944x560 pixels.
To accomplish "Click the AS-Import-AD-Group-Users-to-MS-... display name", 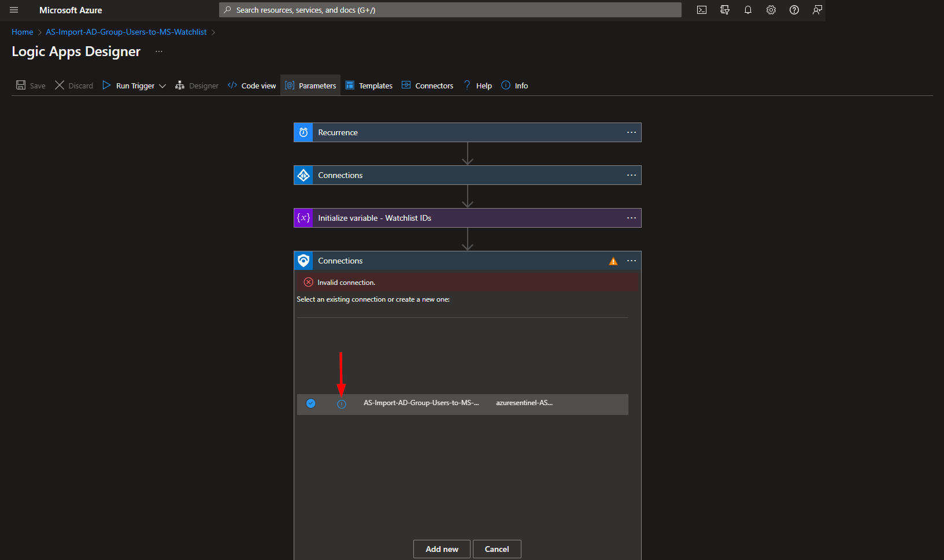I will pos(421,403).
